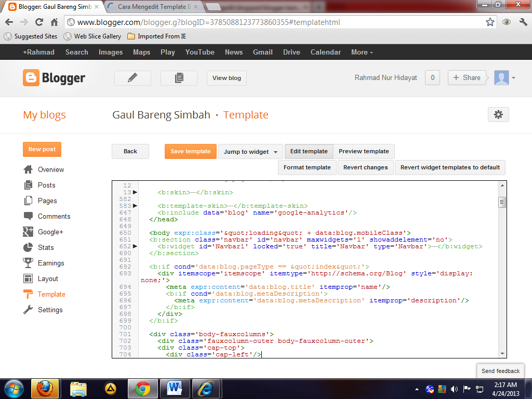Expand the collapsed b:skin block on line 13
Image resolution: width=532 pixels, height=399 pixels.
[135, 192]
